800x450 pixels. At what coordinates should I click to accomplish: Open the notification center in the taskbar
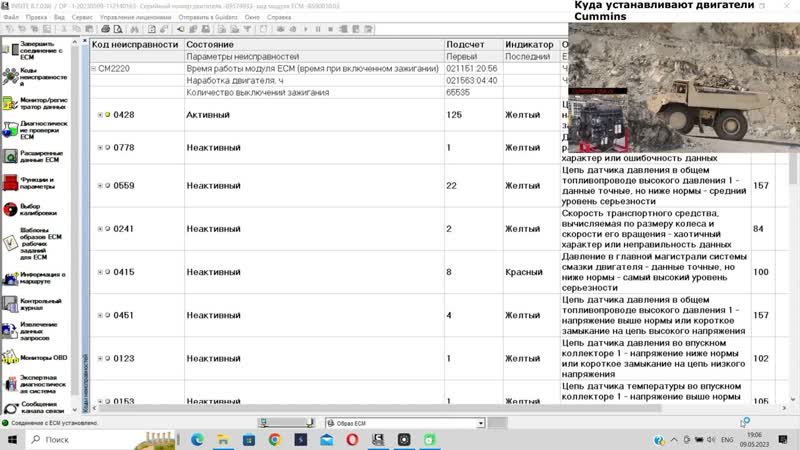click(x=783, y=439)
